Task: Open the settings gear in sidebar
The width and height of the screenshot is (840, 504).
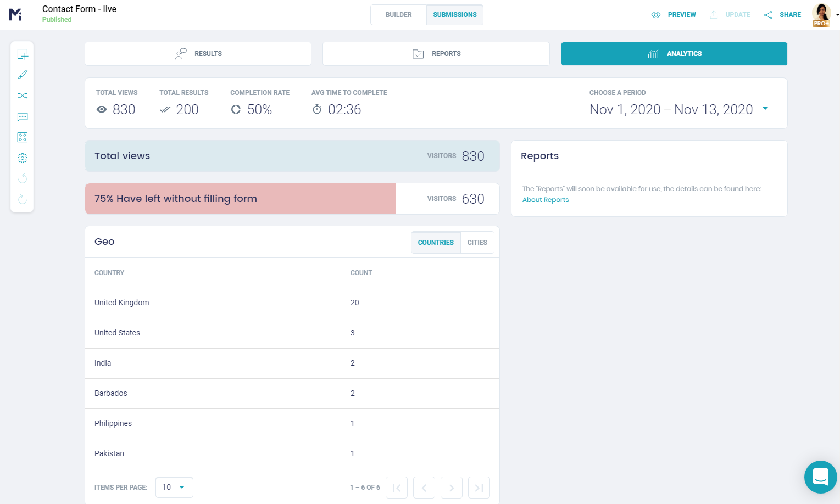Action: (23, 158)
